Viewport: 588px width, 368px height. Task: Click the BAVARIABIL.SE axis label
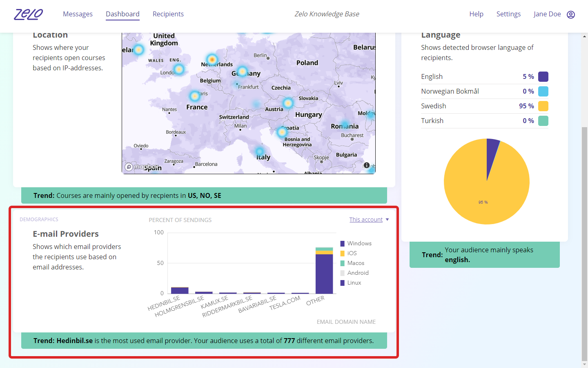point(257,304)
